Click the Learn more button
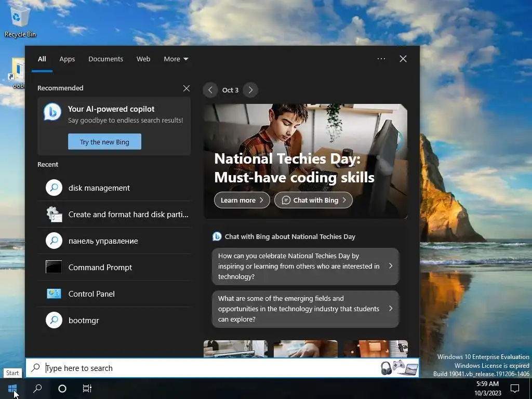 (x=242, y=200)
